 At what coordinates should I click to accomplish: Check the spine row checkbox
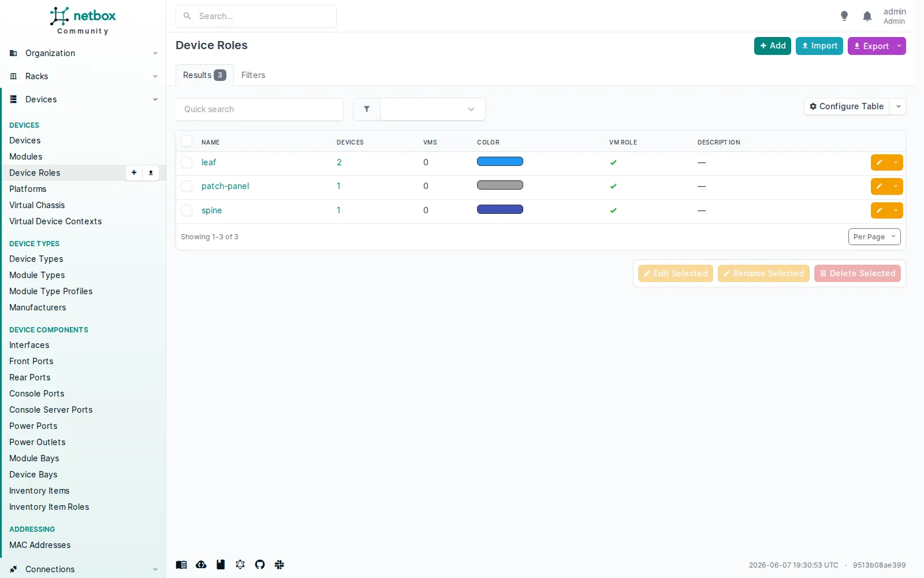(187, 210)
